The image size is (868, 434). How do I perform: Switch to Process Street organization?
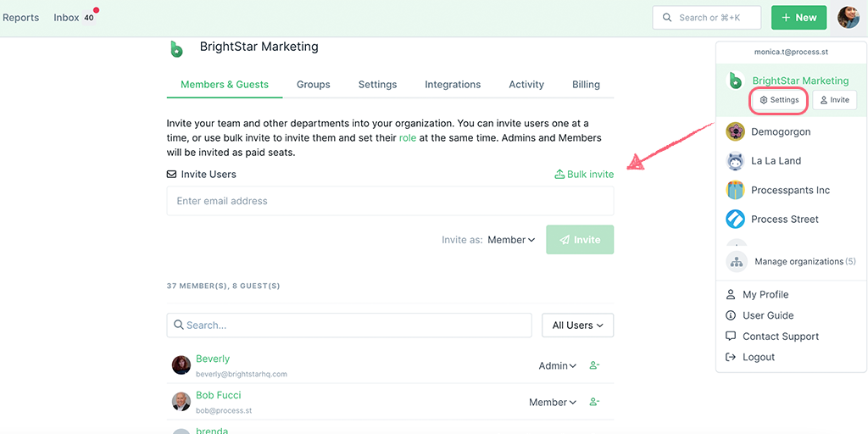[x=784, y=220]
